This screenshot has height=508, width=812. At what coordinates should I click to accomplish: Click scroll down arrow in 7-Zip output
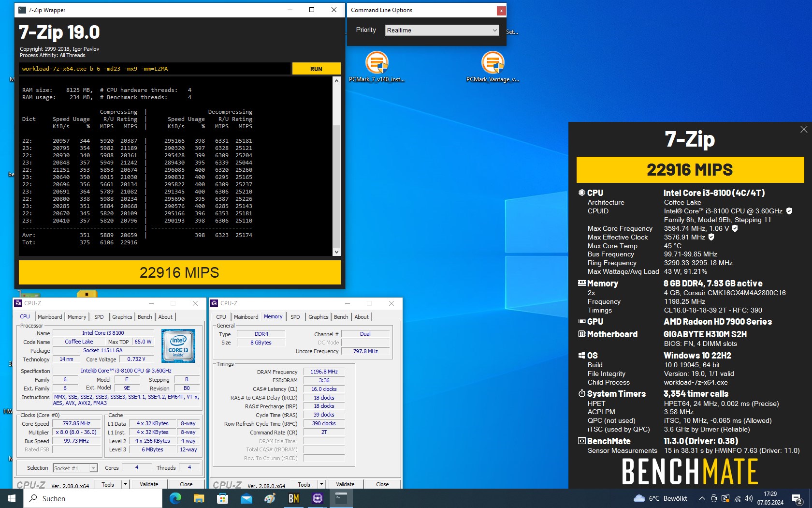(x=336, y=252)
